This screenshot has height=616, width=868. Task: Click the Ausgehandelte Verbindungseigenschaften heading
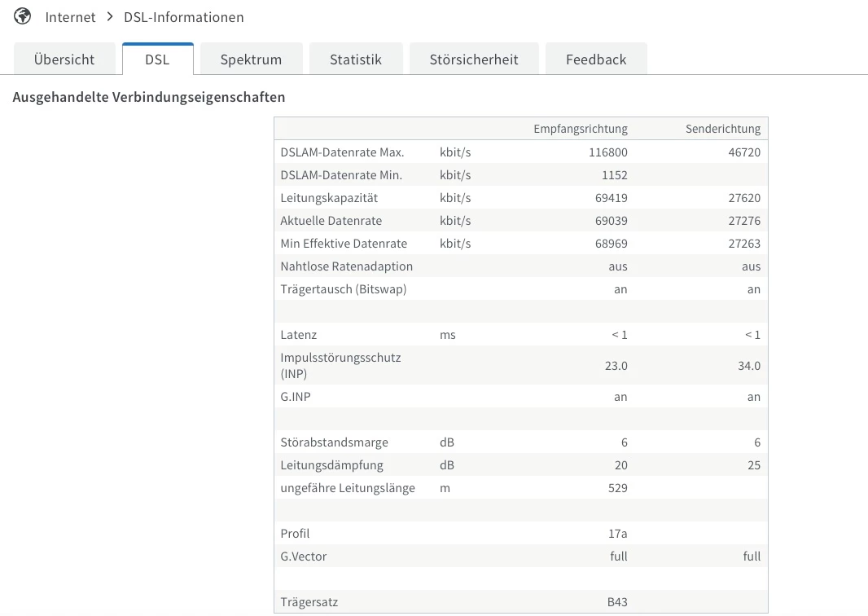[x=149, y=97]
